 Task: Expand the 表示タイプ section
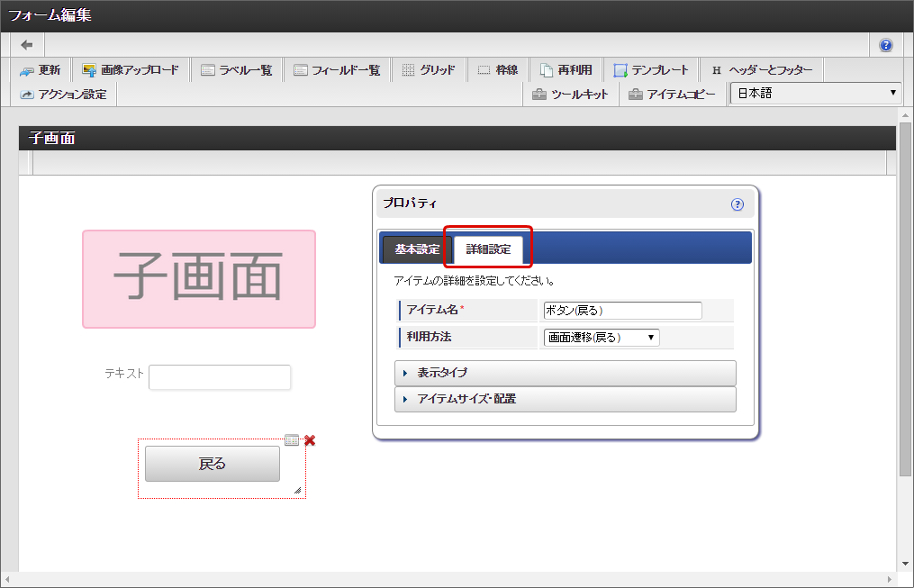click(x=566, y=373)
